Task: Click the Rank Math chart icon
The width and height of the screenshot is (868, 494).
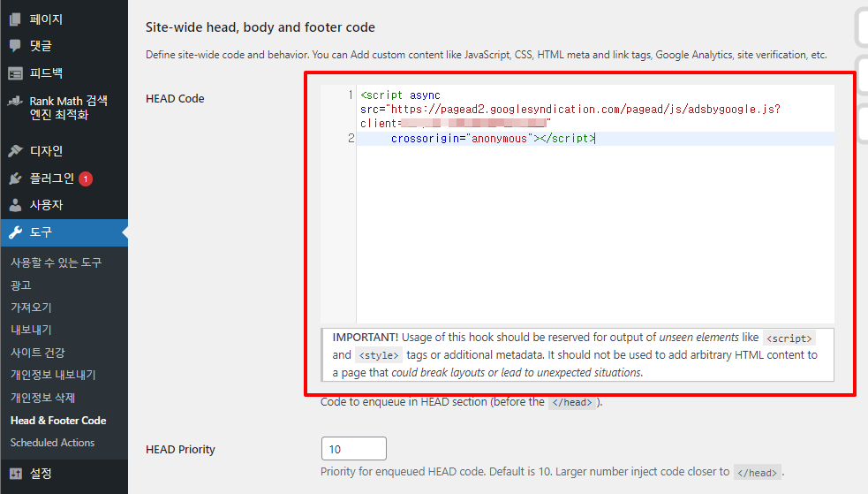Action: pyautogui.click(x=16, y=102)
